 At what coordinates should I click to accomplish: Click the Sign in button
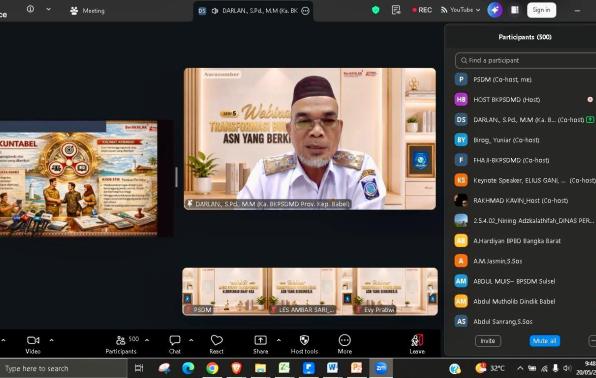point(541,10)
